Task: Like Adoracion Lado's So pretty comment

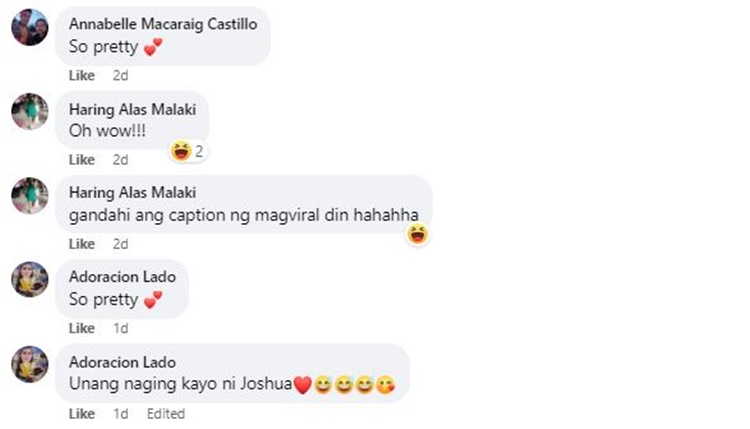Action: 82,328
